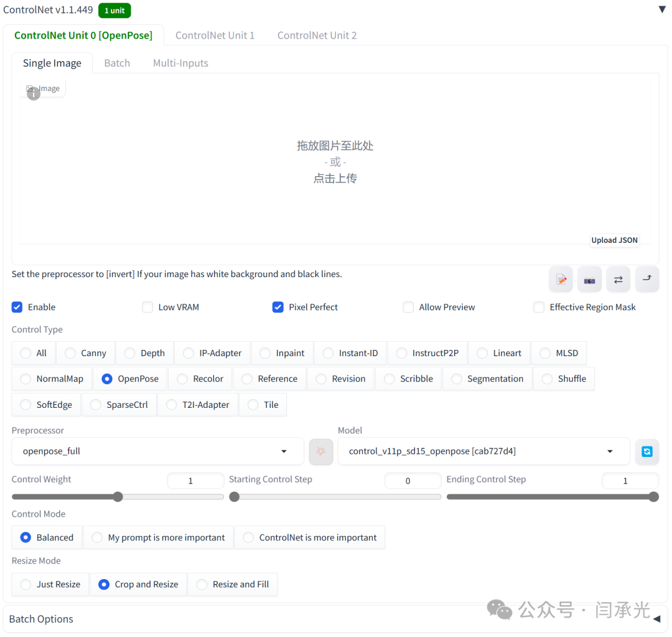Click the mirror webcam swap-arrows icon

point(618,280)
